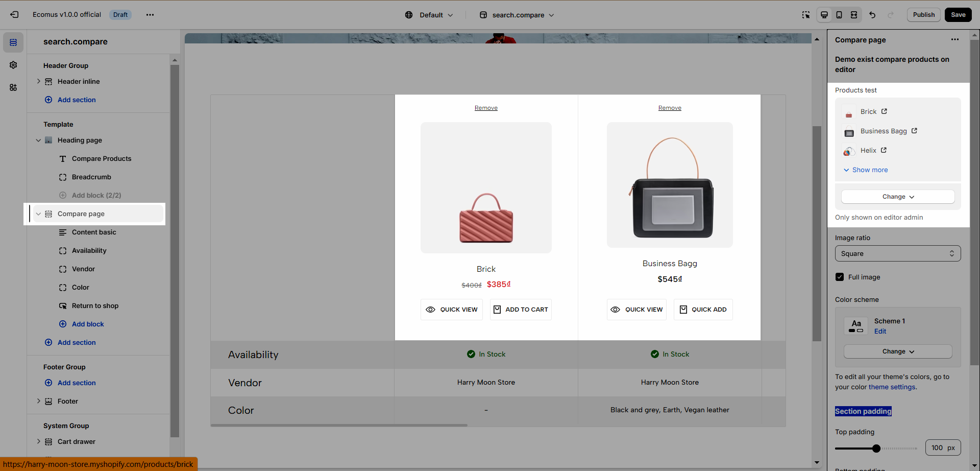Remove Business Bagg from comparison
Image resolution: width=980 pixels, height=471 pixels.
[670, 108]
